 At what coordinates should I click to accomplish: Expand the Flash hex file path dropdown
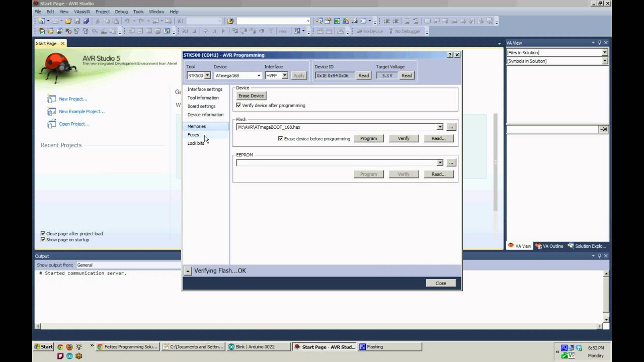(440, 127)
